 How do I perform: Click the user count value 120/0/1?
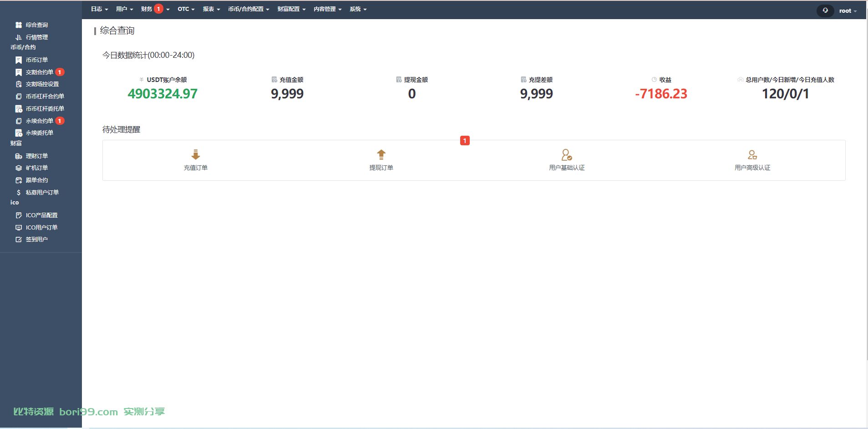[x=786, y=94]
